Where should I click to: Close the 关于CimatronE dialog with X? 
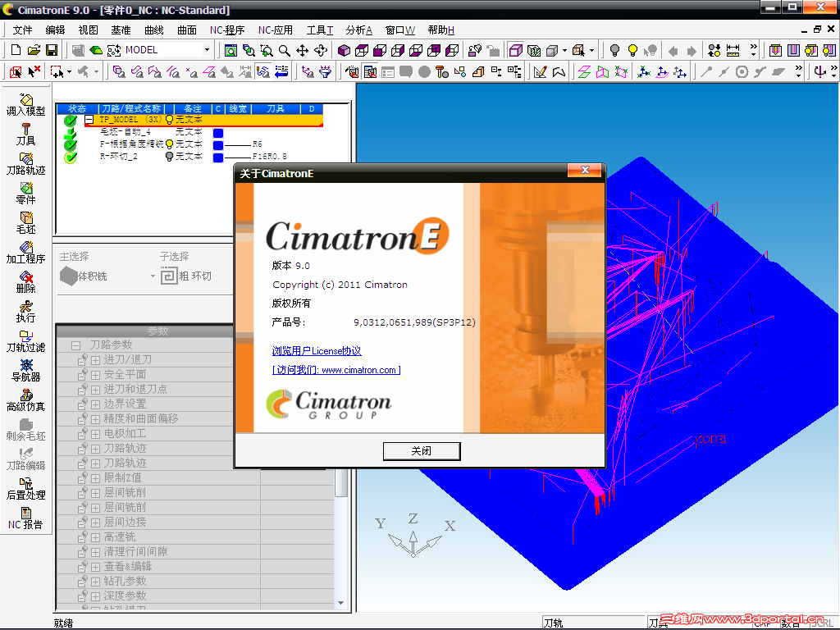click(585, 170)
